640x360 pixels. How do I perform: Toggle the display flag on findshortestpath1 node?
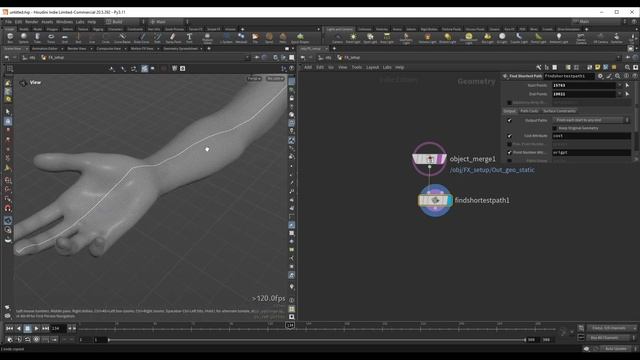pyautogui.click(x=449, y=200)
